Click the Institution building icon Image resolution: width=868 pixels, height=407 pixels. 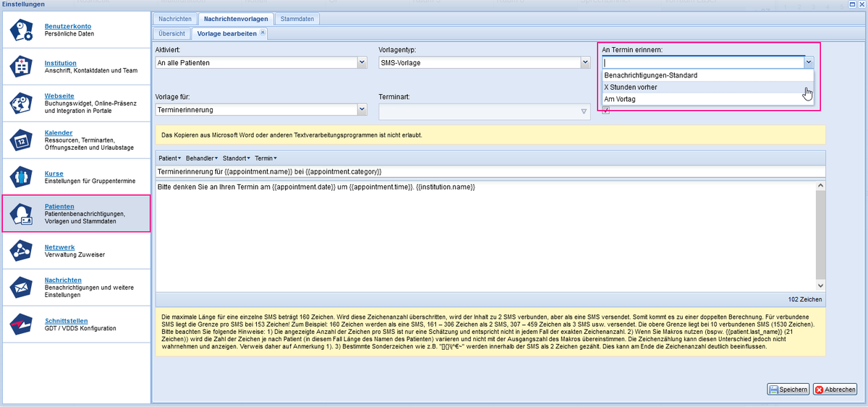click(x=22, y=67)
